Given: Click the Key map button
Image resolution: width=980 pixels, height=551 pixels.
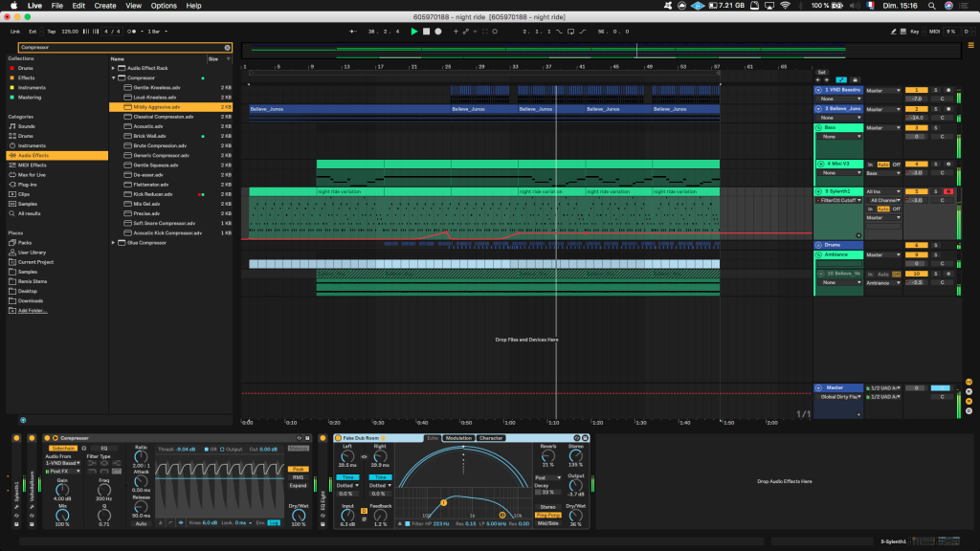Looking at the screenshot, I should 914,32.
